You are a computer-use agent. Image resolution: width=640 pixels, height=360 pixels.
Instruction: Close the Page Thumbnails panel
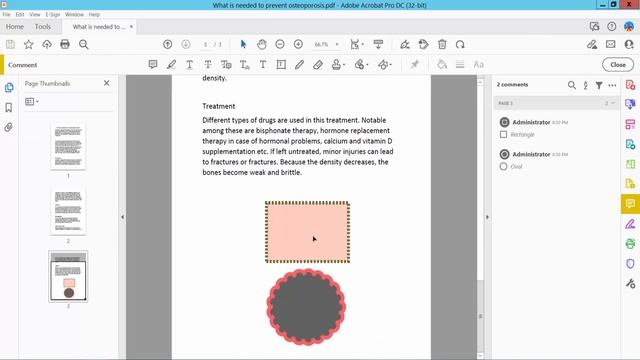(x=107, y=83)
